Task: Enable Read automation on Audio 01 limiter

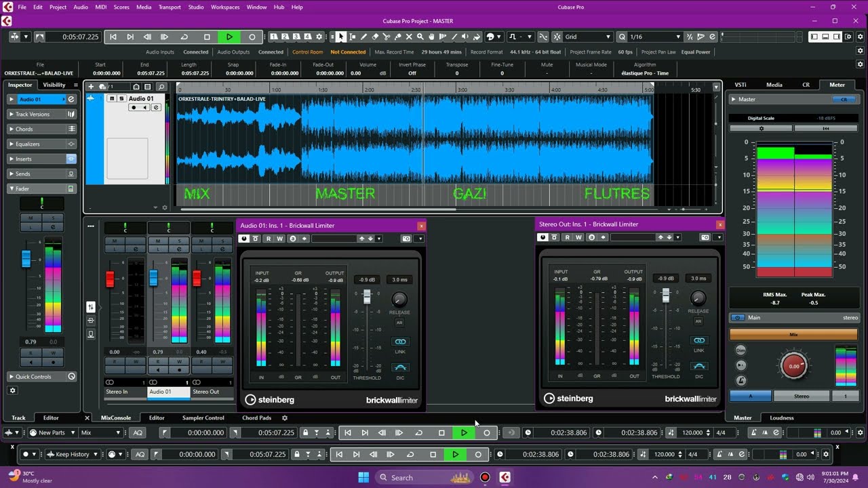Action: pos(269,239)
